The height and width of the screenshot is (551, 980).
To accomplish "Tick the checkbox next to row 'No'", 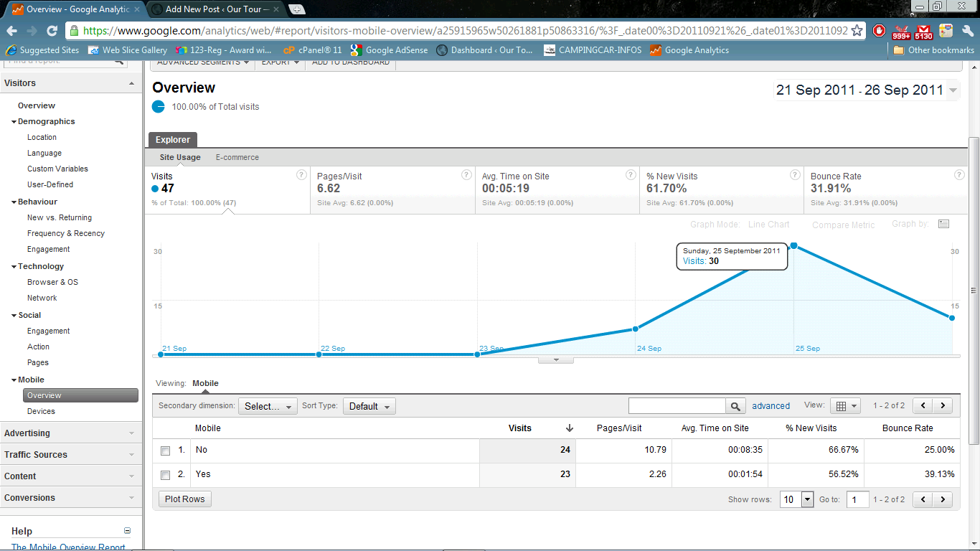I will (165, 450).
